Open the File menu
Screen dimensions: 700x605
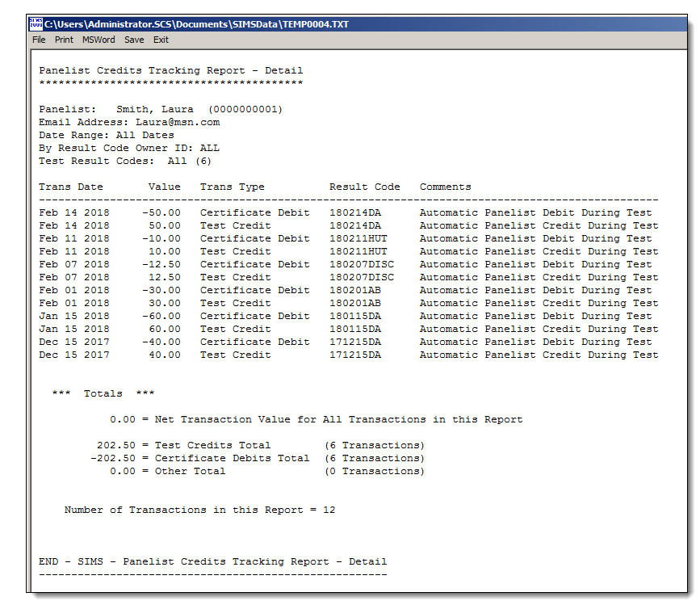coord(39,40)
